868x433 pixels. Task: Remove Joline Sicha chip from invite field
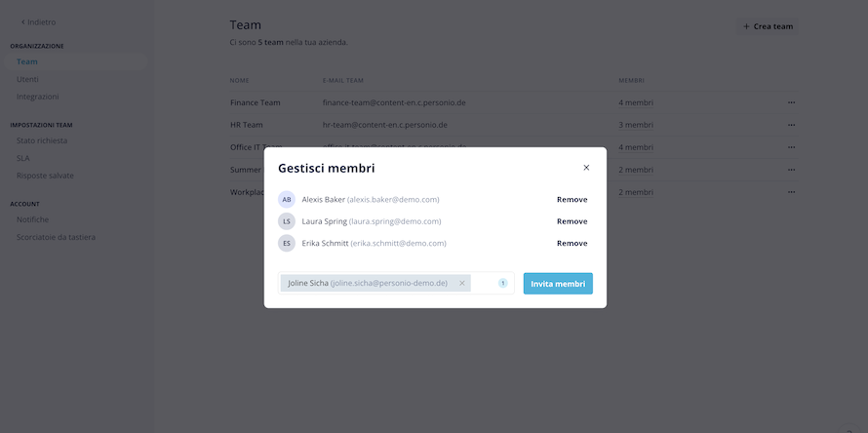462,283
